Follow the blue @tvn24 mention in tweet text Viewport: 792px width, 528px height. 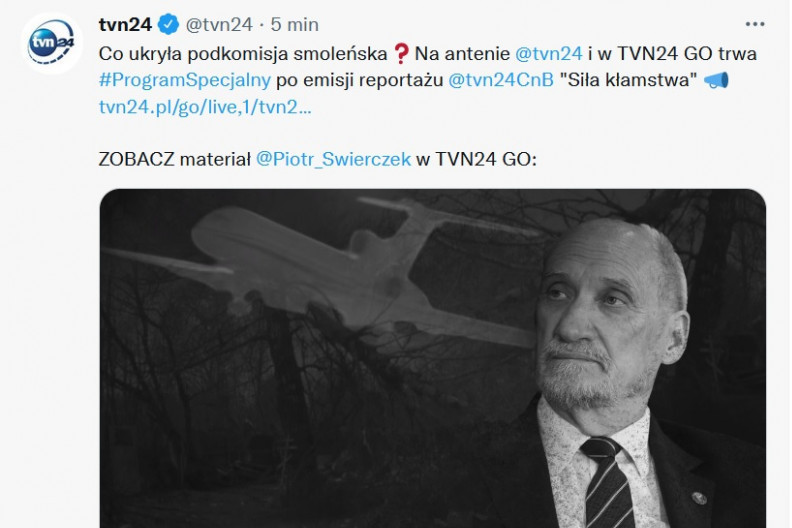pos(549,54)
